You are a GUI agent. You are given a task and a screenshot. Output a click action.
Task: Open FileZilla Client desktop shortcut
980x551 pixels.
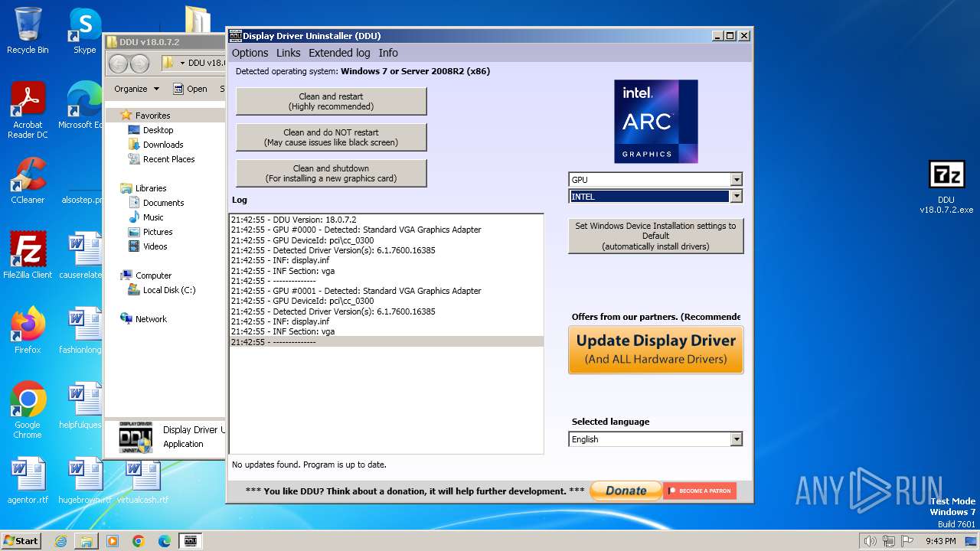(x=28, y=255)
